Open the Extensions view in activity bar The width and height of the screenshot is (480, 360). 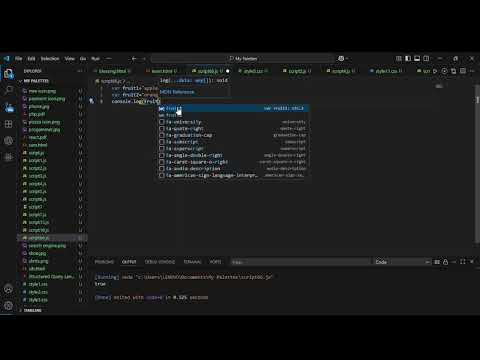pos(9,124)
